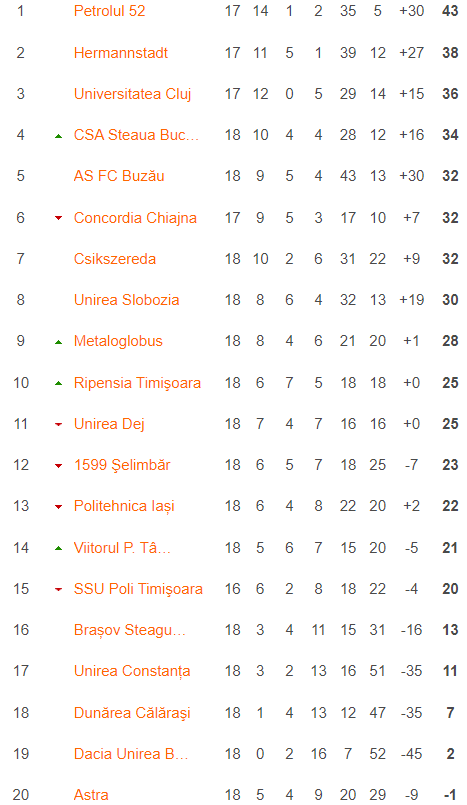Click the red down arrow beside Unirea Dej
The height and width of the screenshot is (805, 467).
[x=59, y=425]
